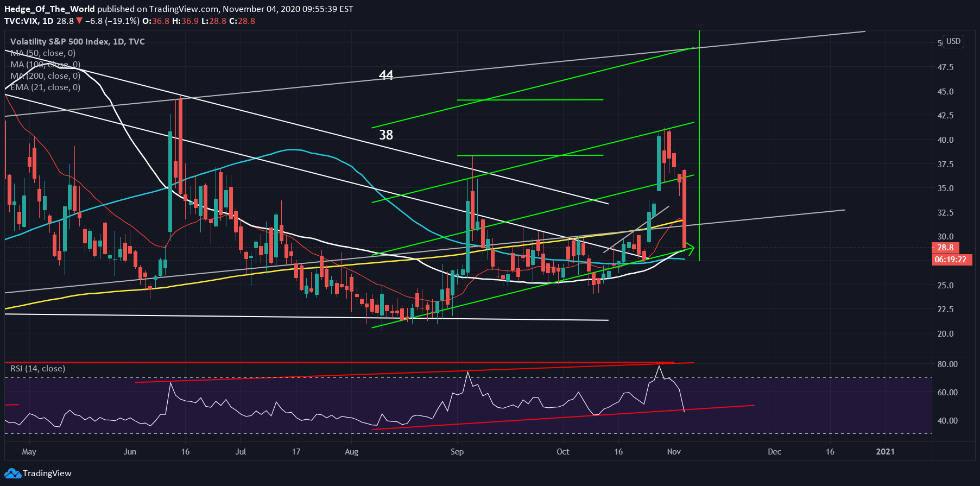980x486 pixels.
Task: Click the 35.0 price axis label
Action: pyautogui.click(x=945, y=188)
